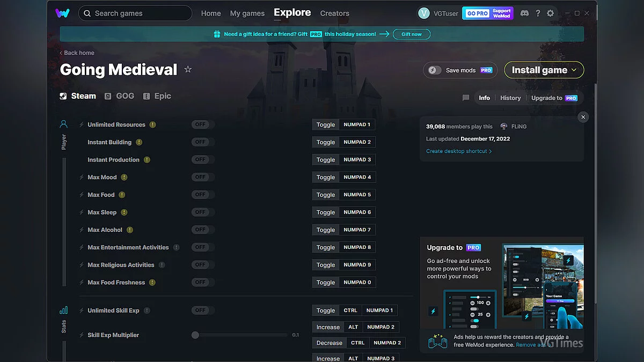Open the feedback chat bubble icon near Info
Viewport: 644px width, 362px height.
(x=465, y=98)
